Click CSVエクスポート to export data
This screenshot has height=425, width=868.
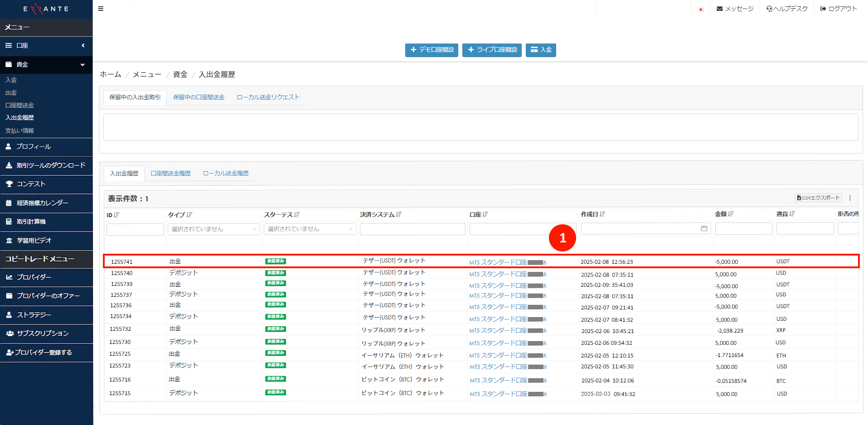[818, 198]
